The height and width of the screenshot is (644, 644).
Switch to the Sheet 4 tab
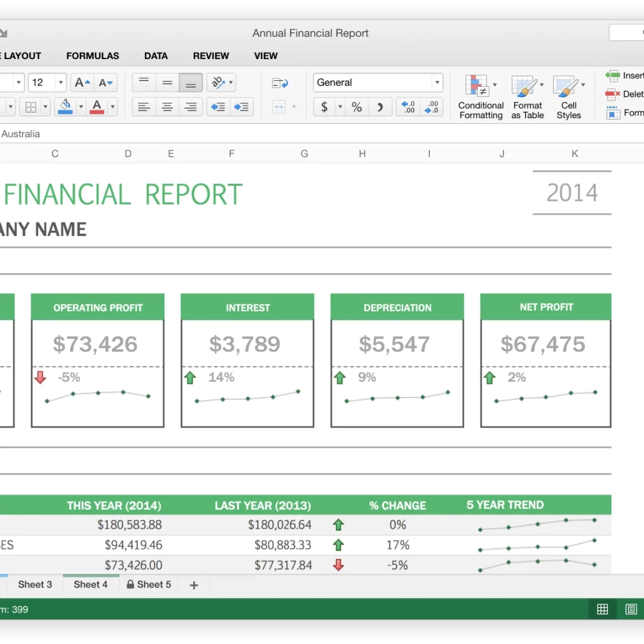pyautogui.click(x=91, y=584)
